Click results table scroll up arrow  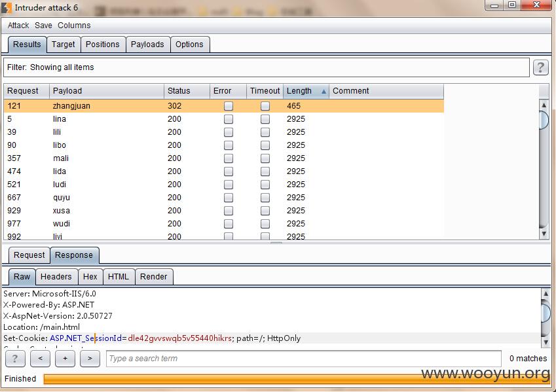pos(544,105)
